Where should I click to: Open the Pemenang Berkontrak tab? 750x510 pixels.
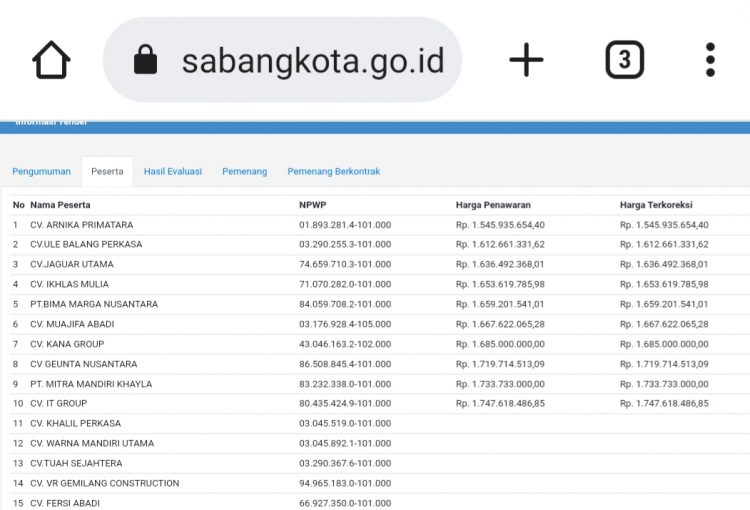pyautogui.click(x=334, y=171)
